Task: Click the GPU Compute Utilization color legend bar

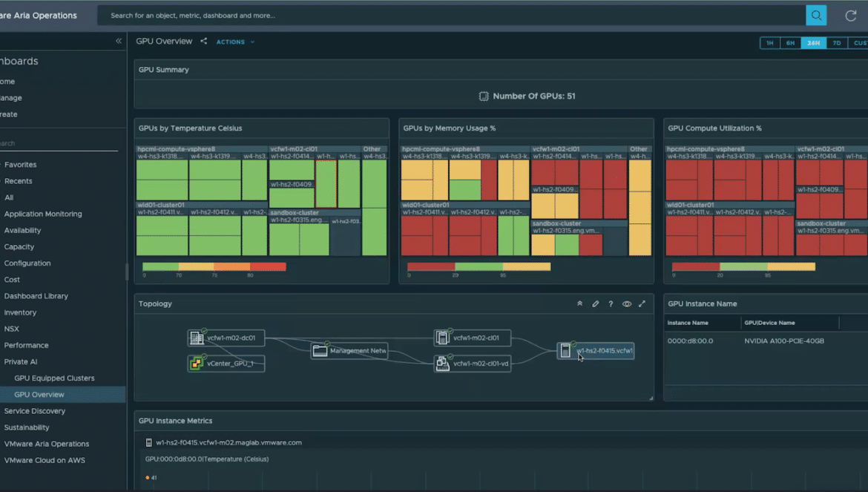Action: 743,266
